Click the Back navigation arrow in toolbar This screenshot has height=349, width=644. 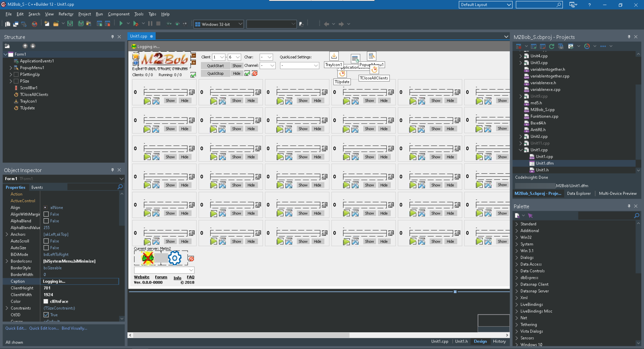326,24
